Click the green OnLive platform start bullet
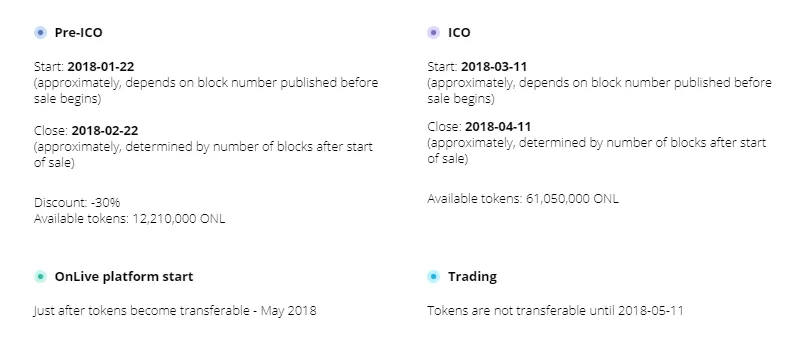Image resolution: width=797 pixels, height=361 pixels. [x=40, y=277]
